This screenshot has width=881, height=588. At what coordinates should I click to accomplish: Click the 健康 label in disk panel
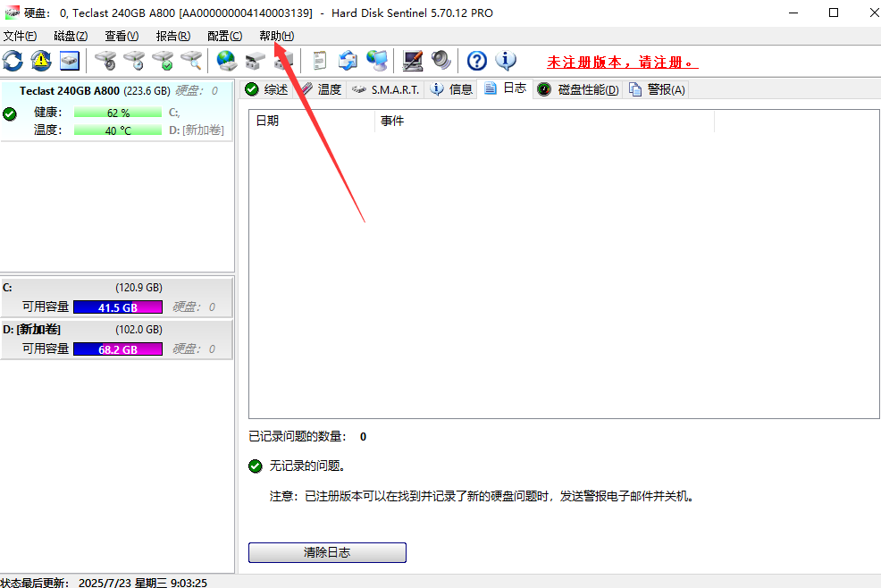48,113
